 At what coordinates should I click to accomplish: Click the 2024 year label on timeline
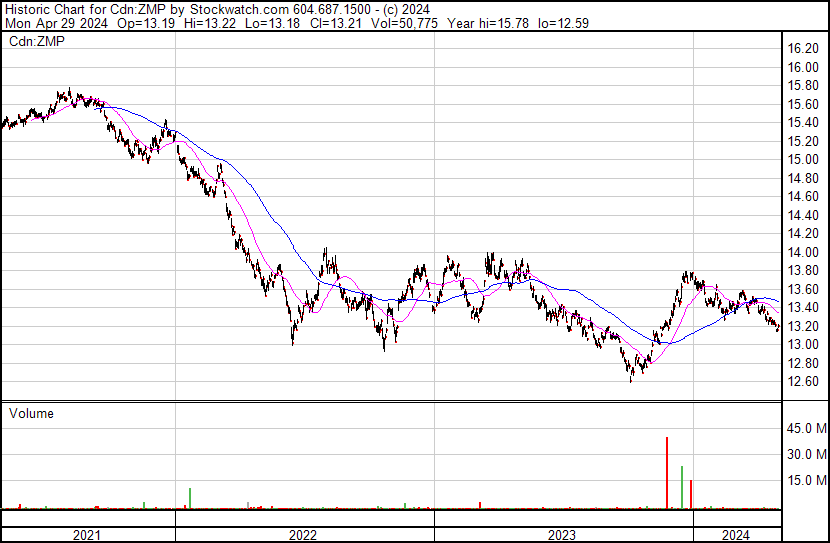(x=736, y=535)
